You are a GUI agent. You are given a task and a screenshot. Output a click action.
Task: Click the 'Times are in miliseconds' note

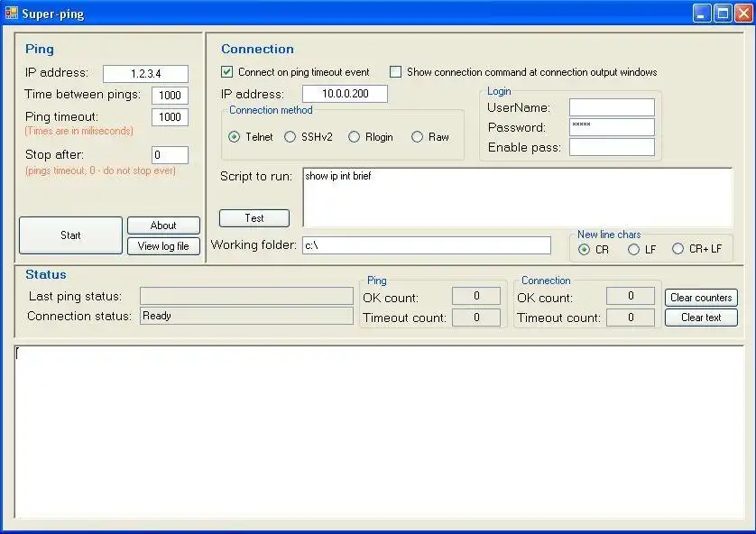click(x=79, y=131)
